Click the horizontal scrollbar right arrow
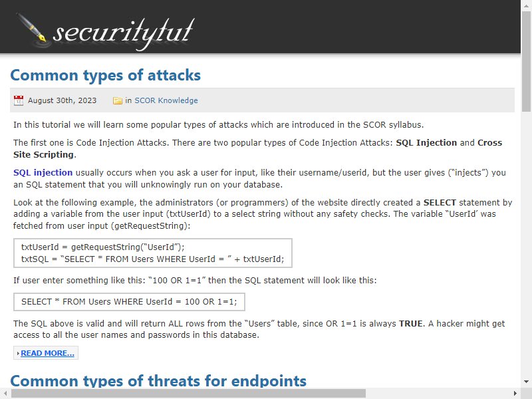 pyautogui.click(x=515, y=394)
